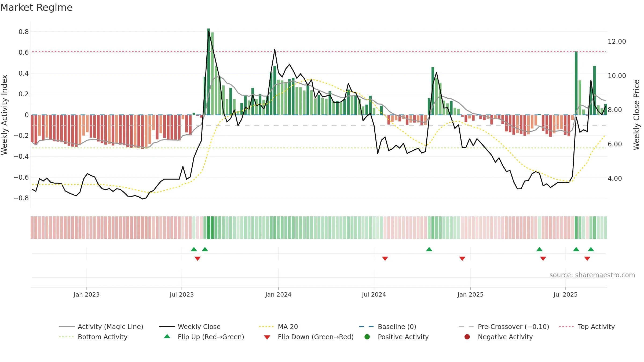This screenshot has width=644, height=362.
Task: Click the Flip Down red triangle legend icon
Action: [267, 337]
